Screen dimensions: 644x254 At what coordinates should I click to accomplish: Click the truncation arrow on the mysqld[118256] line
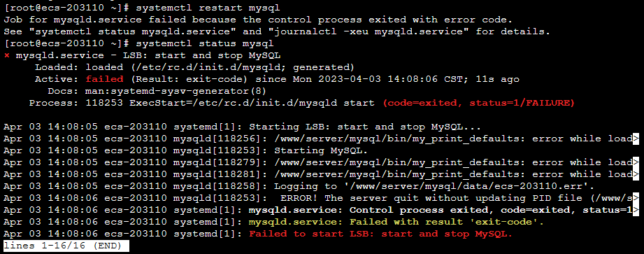point(636,139)
